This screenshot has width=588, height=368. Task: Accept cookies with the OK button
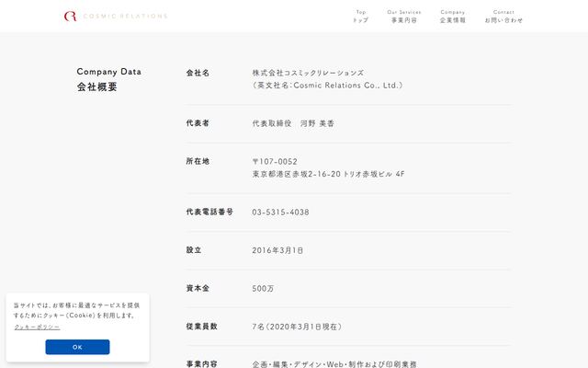[x=77, y=347]
